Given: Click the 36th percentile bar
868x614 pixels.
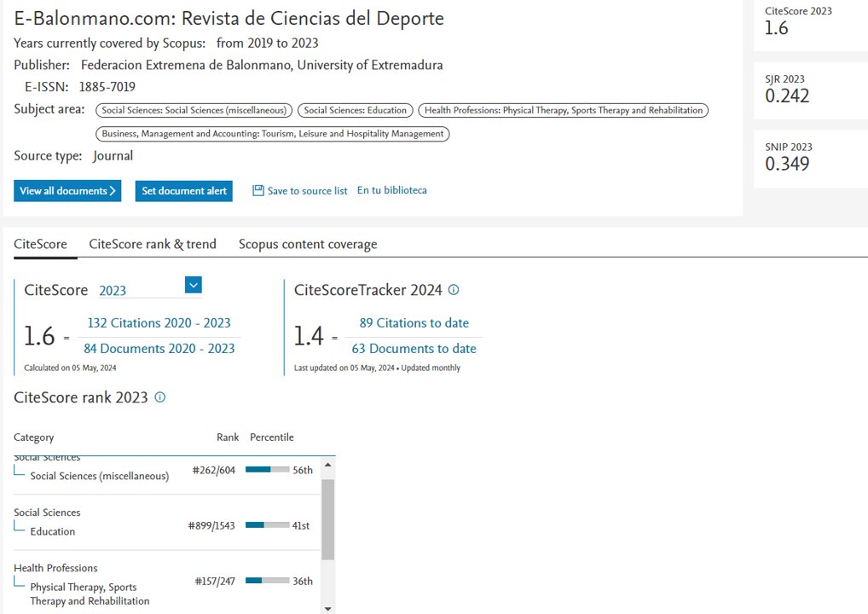Looking at the screenshot, I should click(x=268, y=580).
